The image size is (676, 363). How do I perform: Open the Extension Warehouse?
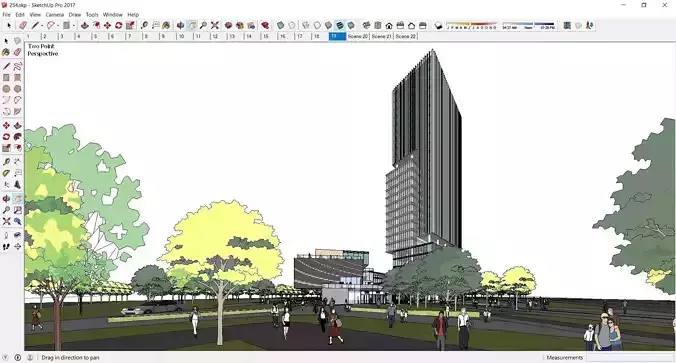point(240,26)
